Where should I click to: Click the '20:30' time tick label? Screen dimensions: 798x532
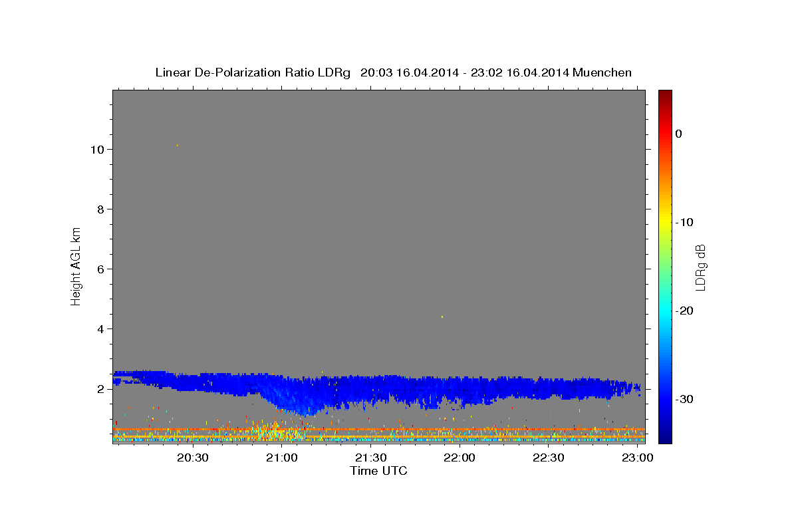[x=193, y=458]
